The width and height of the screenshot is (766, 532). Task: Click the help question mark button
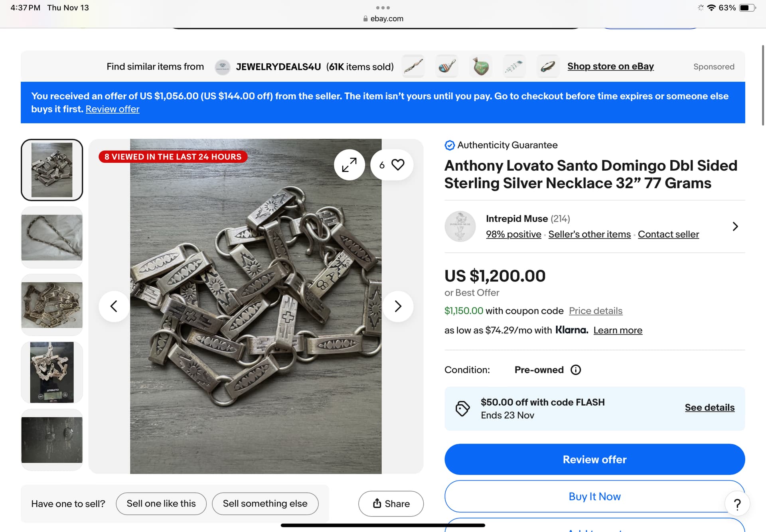coord(737,504)
